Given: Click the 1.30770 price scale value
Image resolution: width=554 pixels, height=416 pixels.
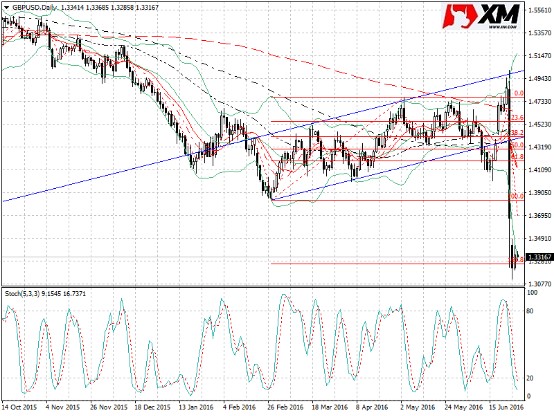Looking at the screenshot, I should (x=540, y=284).
